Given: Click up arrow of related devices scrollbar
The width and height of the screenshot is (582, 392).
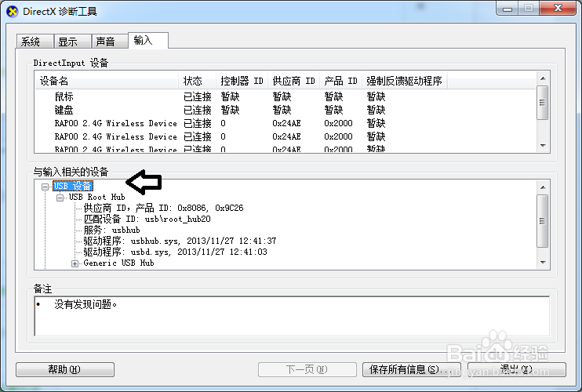Looking at the screenshot, I should pyautogui.click(x=543, y=187).
